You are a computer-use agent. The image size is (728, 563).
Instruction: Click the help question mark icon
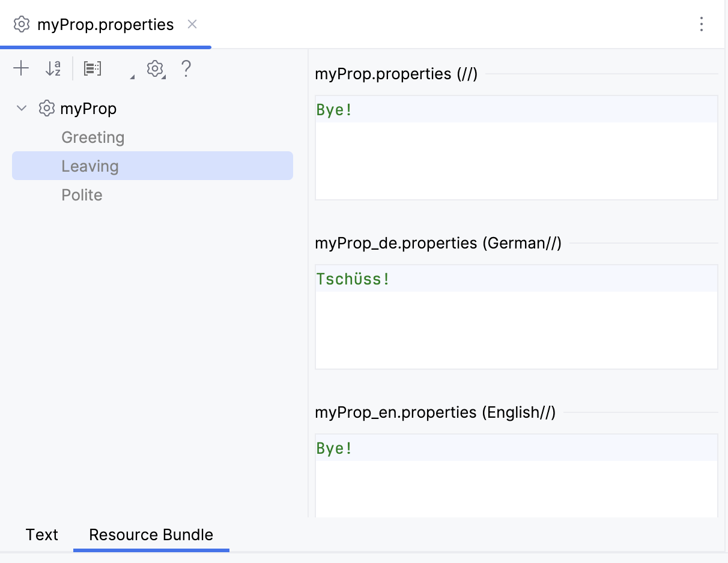[x=186, y=68]
